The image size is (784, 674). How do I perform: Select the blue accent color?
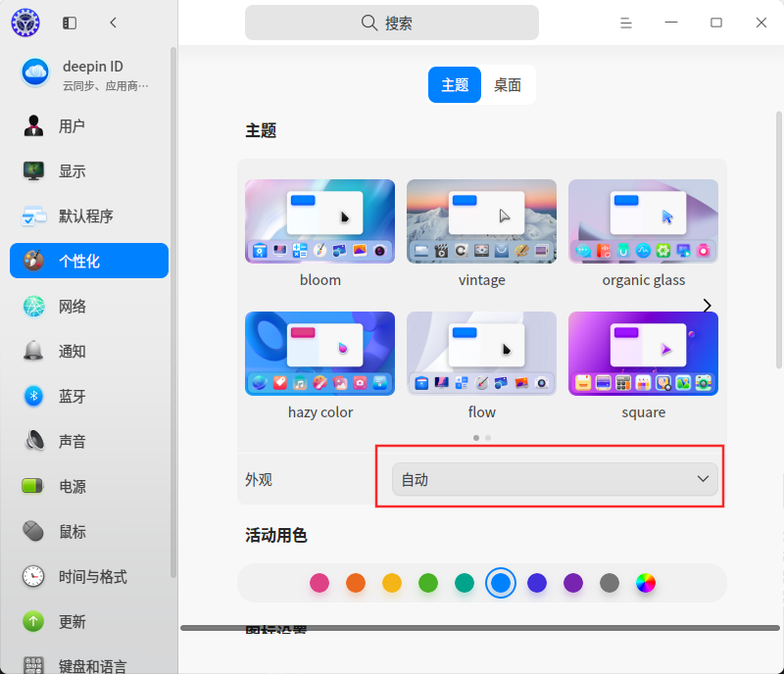click(x=501, y=583)
